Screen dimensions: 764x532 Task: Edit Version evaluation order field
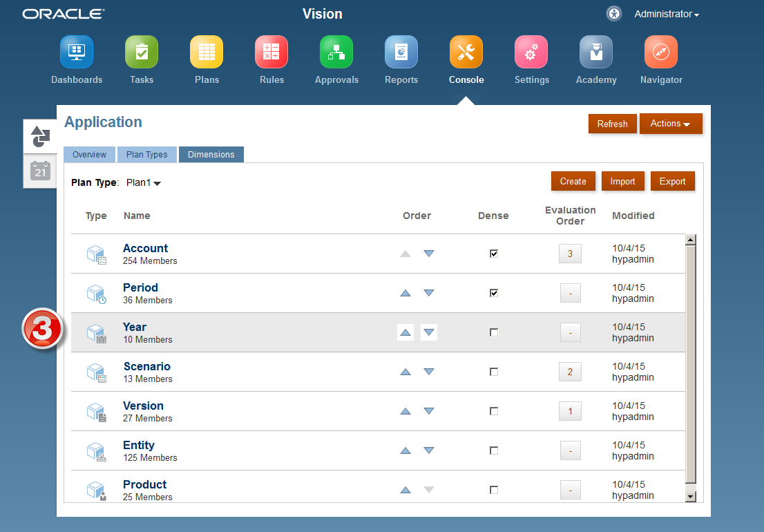click(570, 411)
